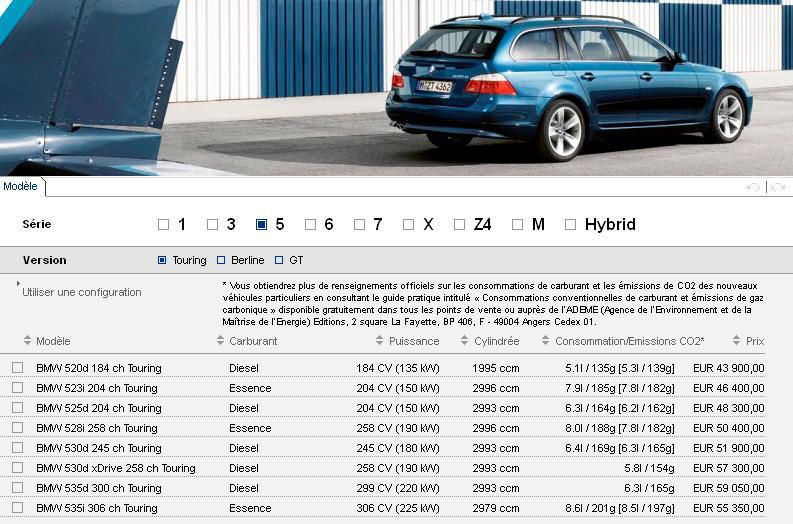Open BMW 535i 306 ch Touring model
The height and width of the screenshot is (524, 793).
(x=97, y=508)
